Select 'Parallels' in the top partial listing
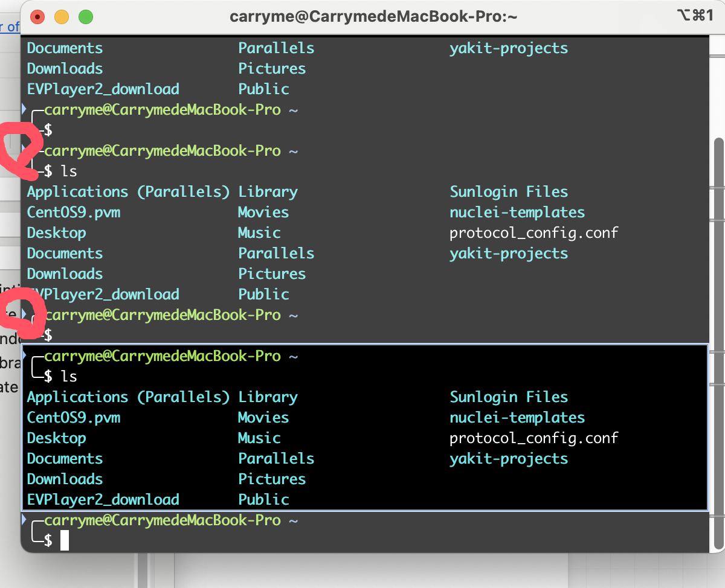725x588 pixels. 276,48
